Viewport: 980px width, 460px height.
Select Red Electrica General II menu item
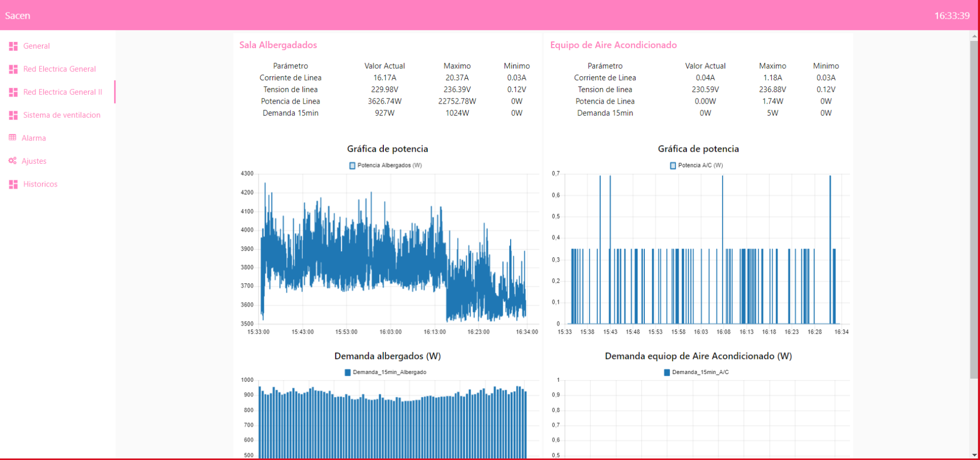(63, 92)
